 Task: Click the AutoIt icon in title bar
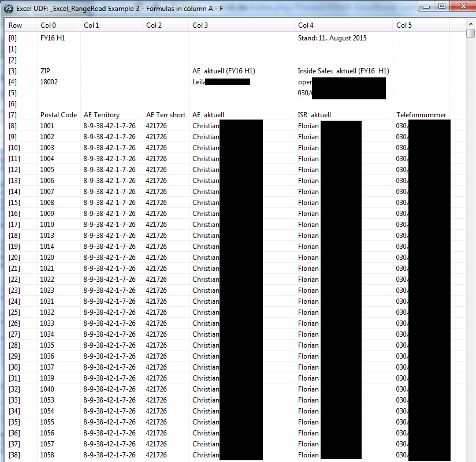[8, 8]
